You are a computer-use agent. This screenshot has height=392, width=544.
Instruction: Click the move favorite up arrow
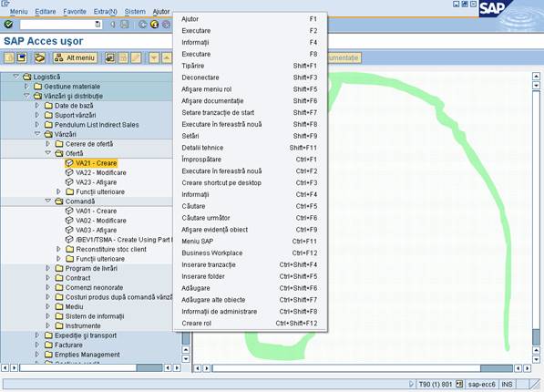[167, 57]
